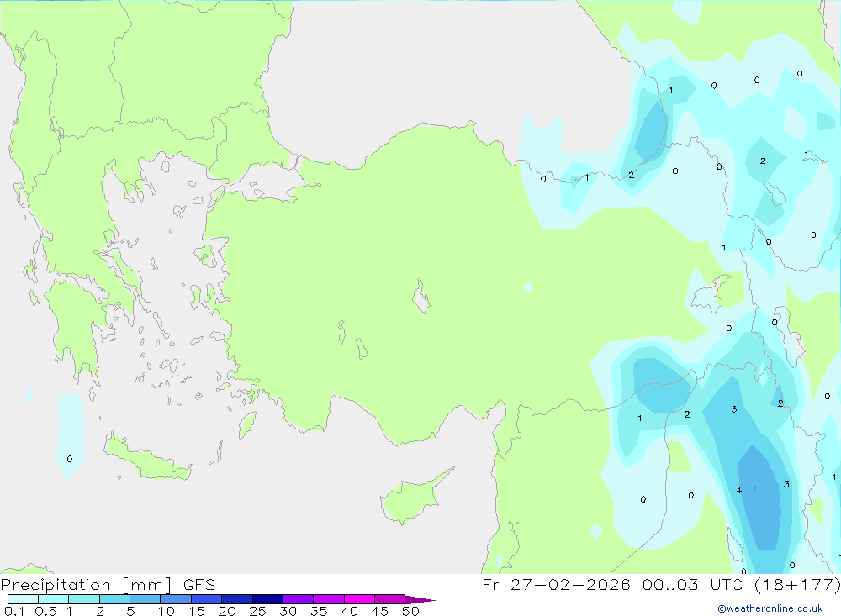
Task: Click the 'Fr 27-02-2026' date text
Action: [x=556, y=584]
